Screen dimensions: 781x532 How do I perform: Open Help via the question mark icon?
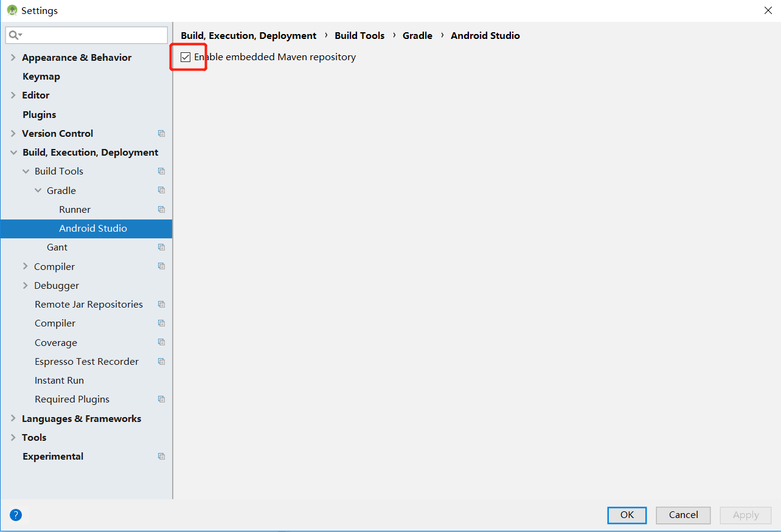15,514
